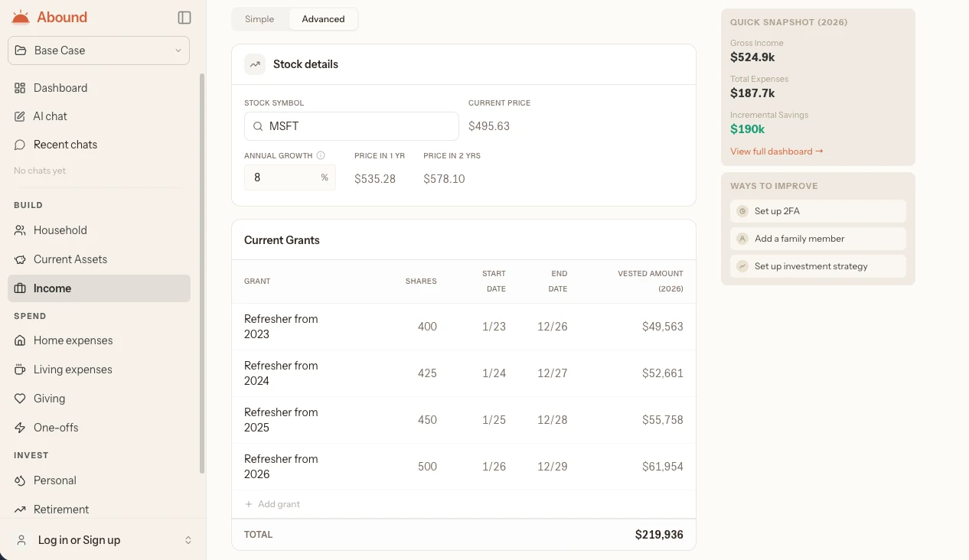
Task: Click the Dashboard grid icon
Action: (x=20, y=88)
